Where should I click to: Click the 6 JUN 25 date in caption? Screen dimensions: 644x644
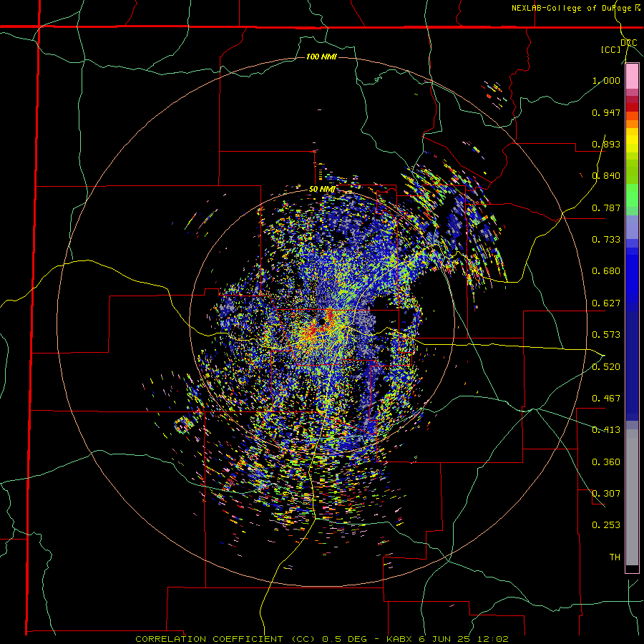(x=446, y=639)
